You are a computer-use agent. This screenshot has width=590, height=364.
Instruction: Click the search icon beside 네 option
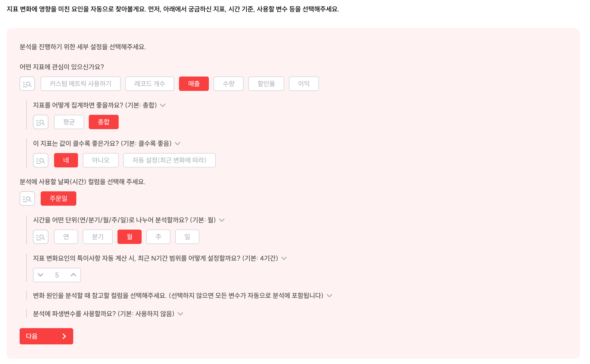coord(41,160)
